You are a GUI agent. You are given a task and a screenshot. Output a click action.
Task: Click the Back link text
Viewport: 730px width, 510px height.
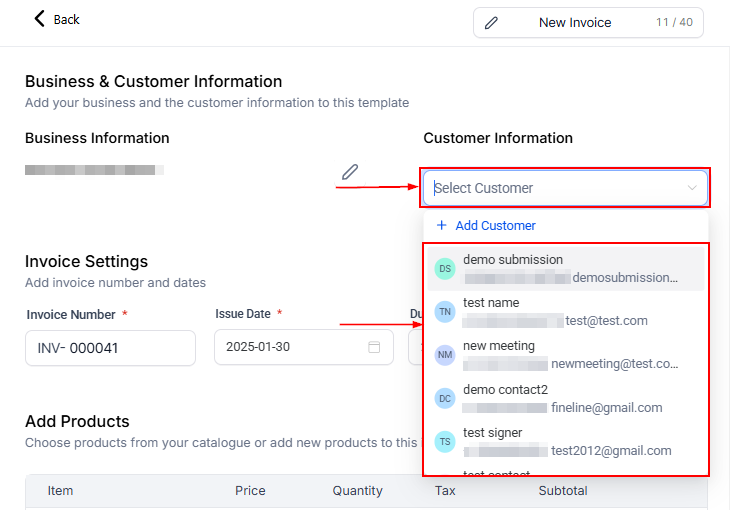tap(67, 20)
